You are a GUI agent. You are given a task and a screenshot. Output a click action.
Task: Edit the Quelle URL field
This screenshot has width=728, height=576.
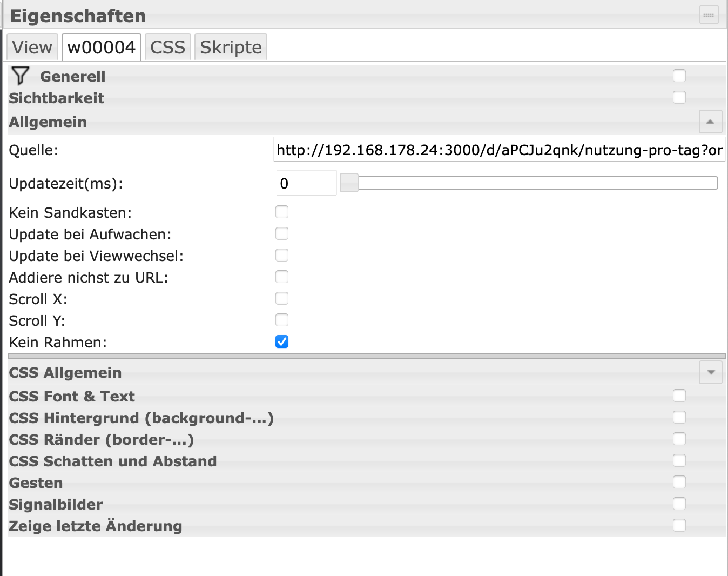click(499, 150)
